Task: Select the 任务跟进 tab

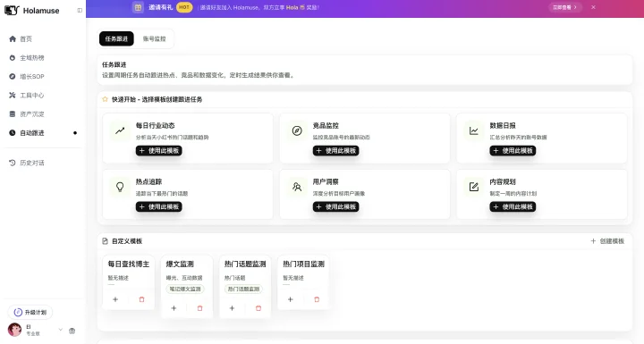Action: tap(116, 38)
